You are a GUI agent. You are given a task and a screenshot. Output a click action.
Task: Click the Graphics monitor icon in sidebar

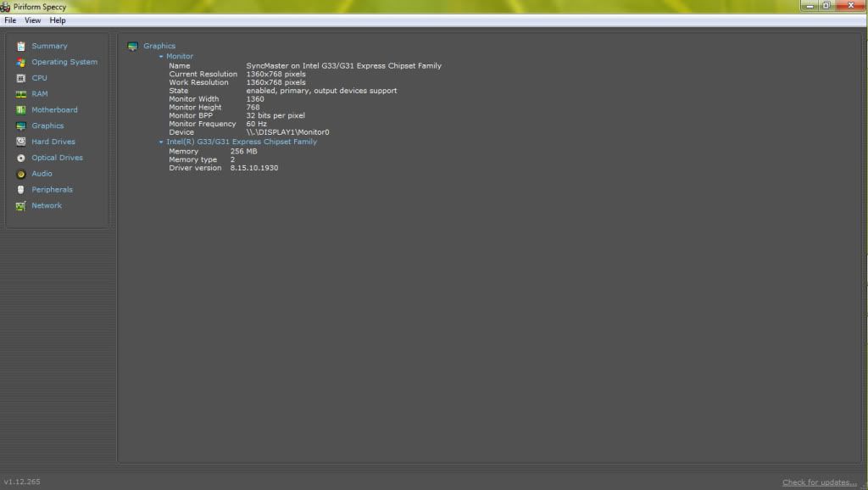[21, 126]
